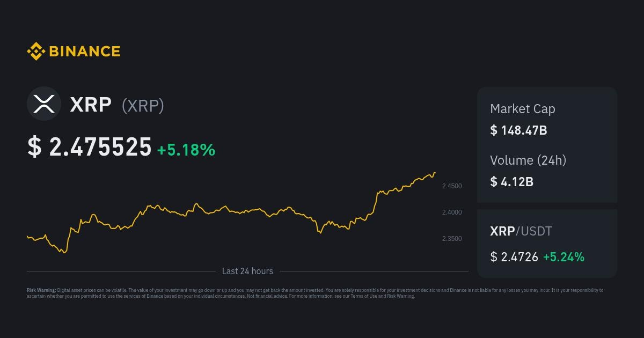Click the $ 148.47B market cap value
Screen dimensions: 644x338
[518, 130]
